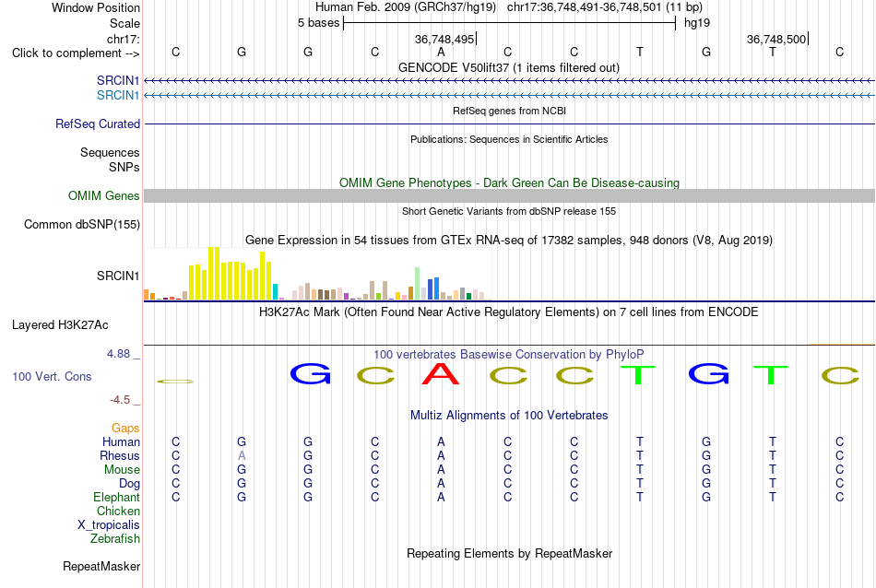Select the light blue SRCIN1 transcript label

coord(118,96)
